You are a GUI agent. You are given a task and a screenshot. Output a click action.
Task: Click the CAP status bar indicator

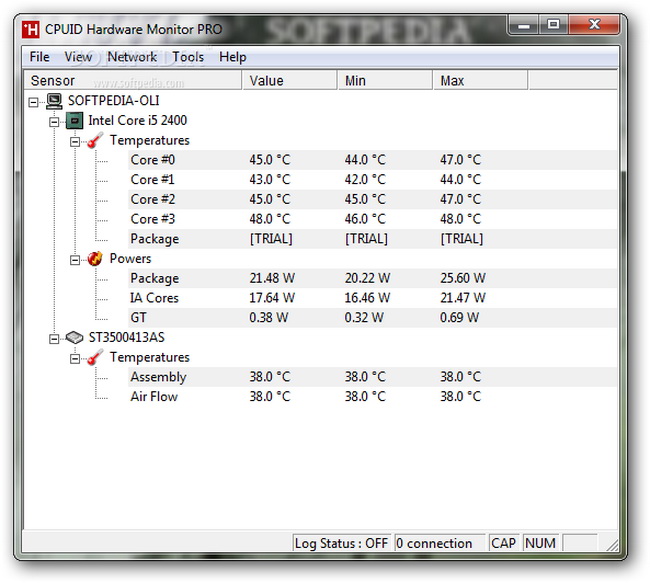click(503, 543)
